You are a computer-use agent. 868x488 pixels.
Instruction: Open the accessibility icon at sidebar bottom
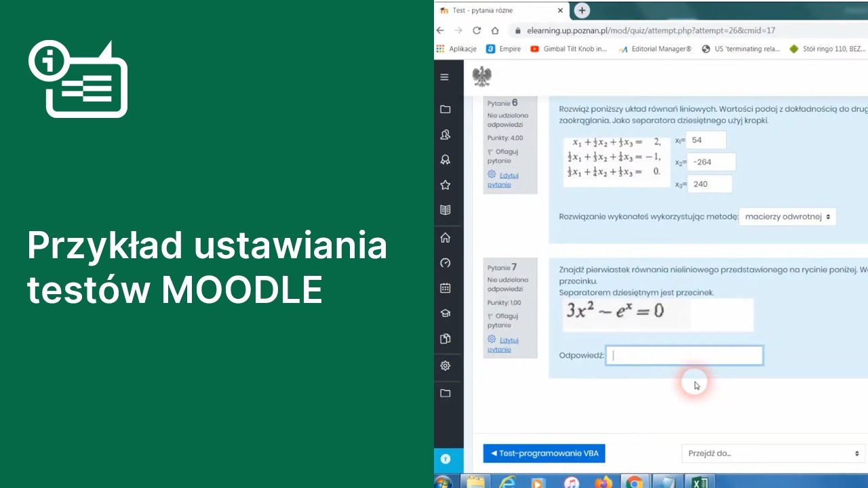(x=446, y=459)
